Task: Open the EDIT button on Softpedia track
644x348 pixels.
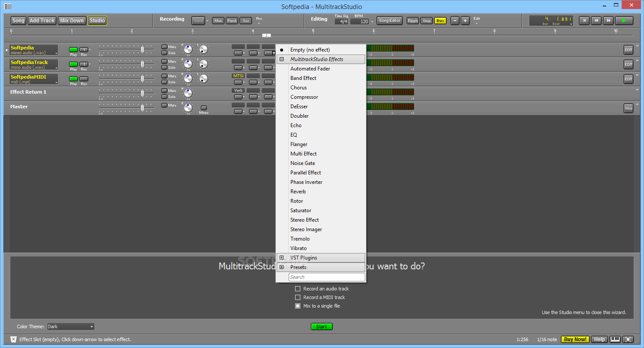Action: (x=629, y=50)
